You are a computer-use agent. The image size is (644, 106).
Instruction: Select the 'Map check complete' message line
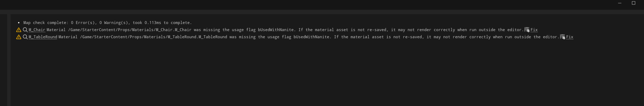pos(108,23)
